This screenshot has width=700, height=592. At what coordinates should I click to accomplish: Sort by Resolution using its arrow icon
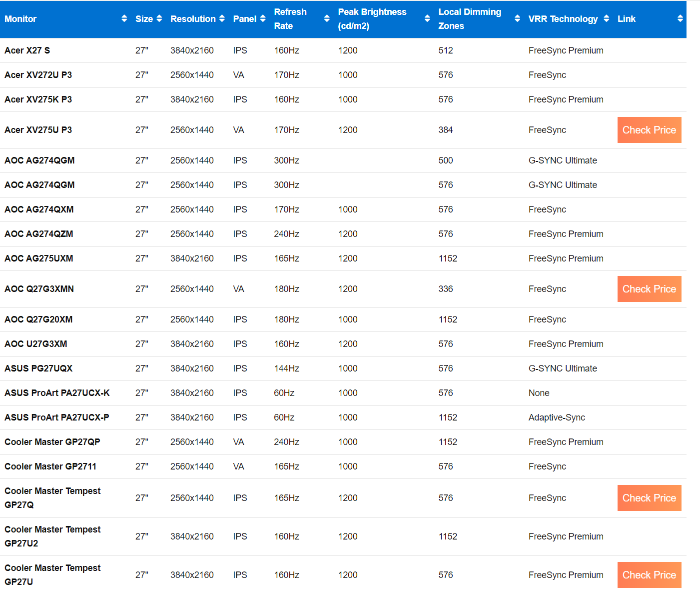pyautogui.click(x=222, y=19)
